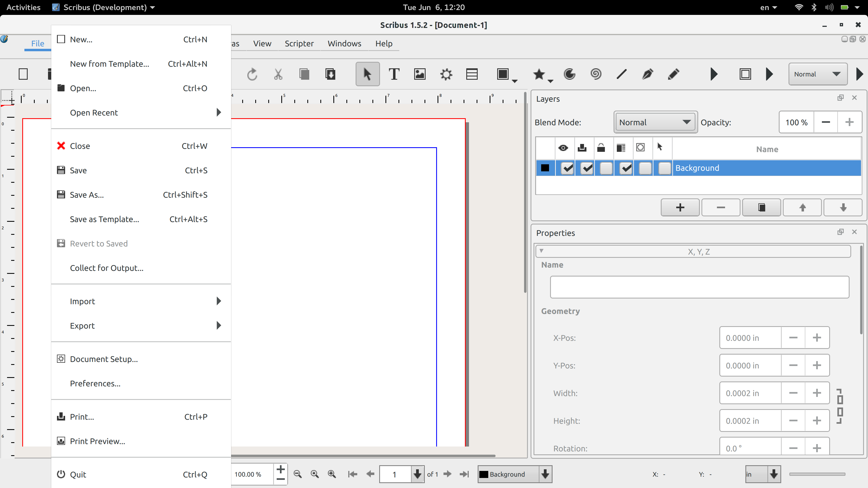
Task: Toggle print checkbox for Background layer
Action: pos(587,168)
